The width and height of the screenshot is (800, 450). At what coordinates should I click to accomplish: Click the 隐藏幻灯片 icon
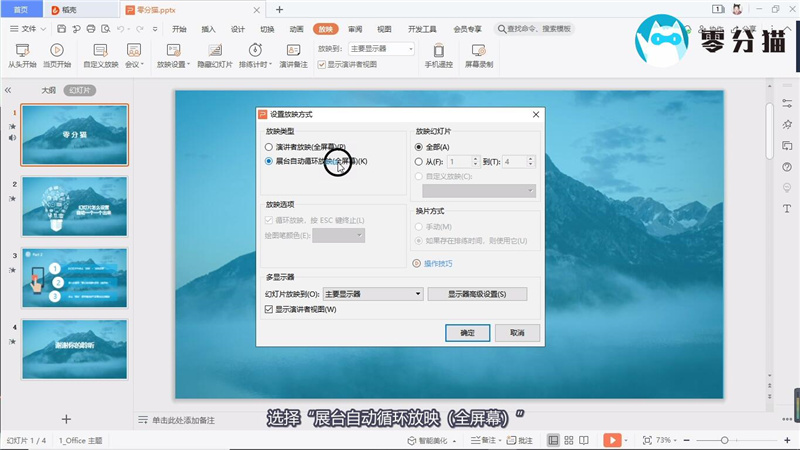click(x=214, y=49)
